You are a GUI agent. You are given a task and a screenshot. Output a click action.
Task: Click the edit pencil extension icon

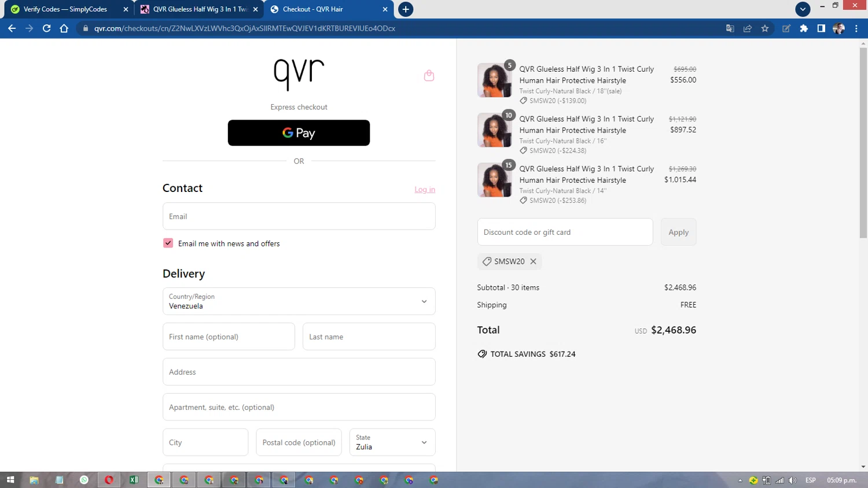click(786, 28)
